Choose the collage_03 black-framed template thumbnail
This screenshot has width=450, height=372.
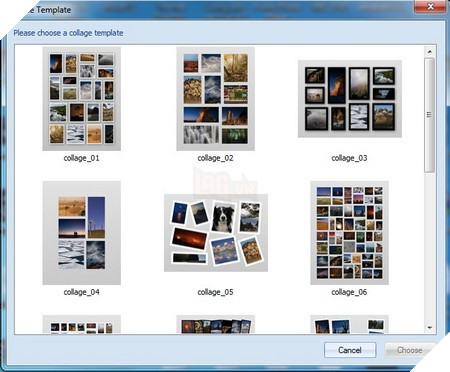point(350,99)
